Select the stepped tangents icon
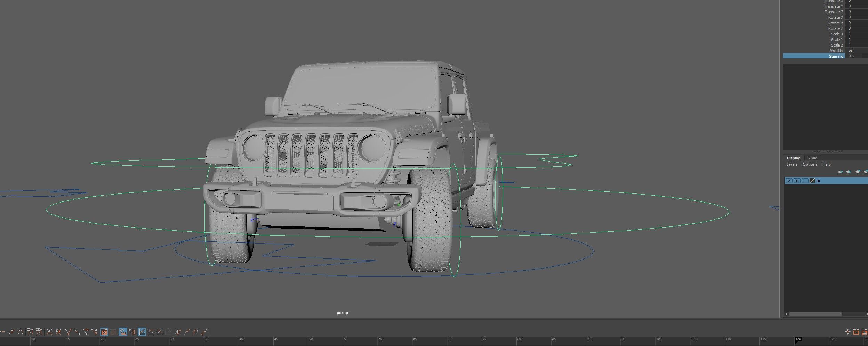The height and width of the screenshot is (346, 868). tap(12, 332)
